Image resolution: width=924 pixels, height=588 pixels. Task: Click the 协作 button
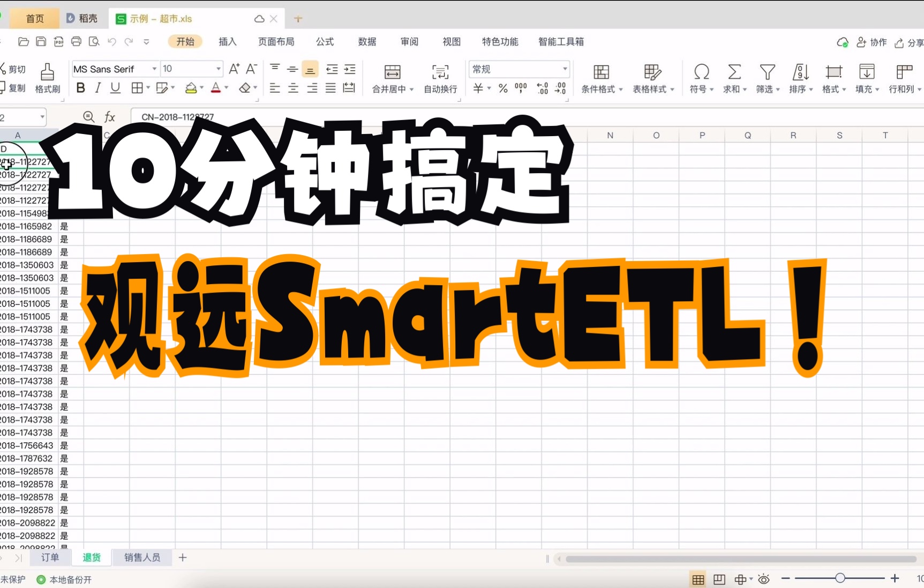point(872,42)
